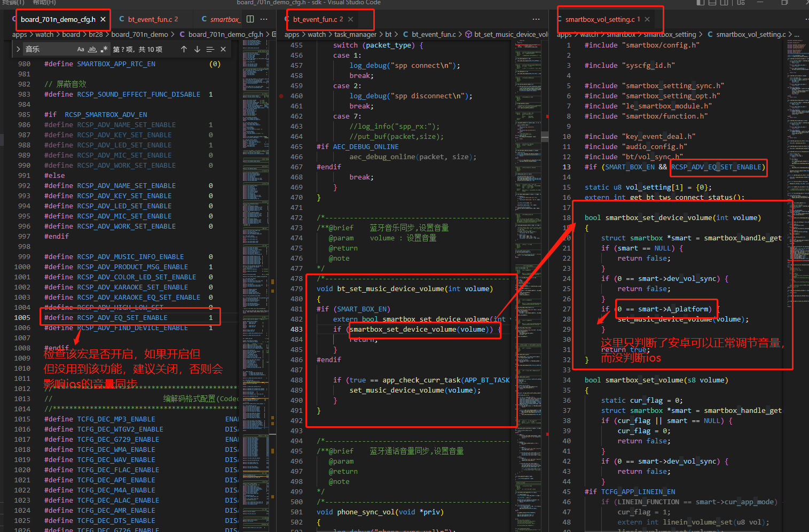Remove the breakpoint on line 460

point(281,96)
